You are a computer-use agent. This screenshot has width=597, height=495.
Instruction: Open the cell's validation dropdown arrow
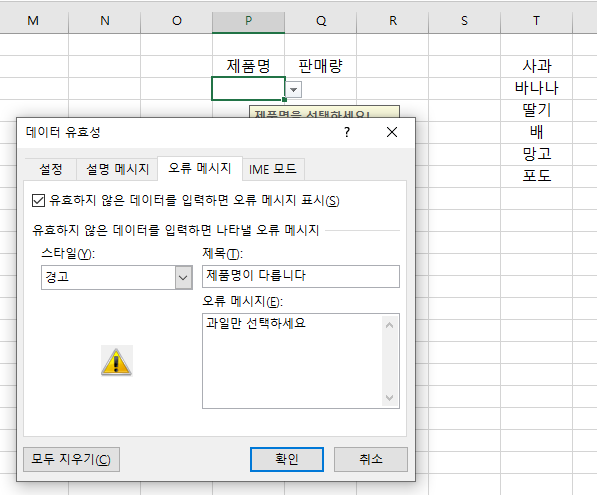point(293,90)
